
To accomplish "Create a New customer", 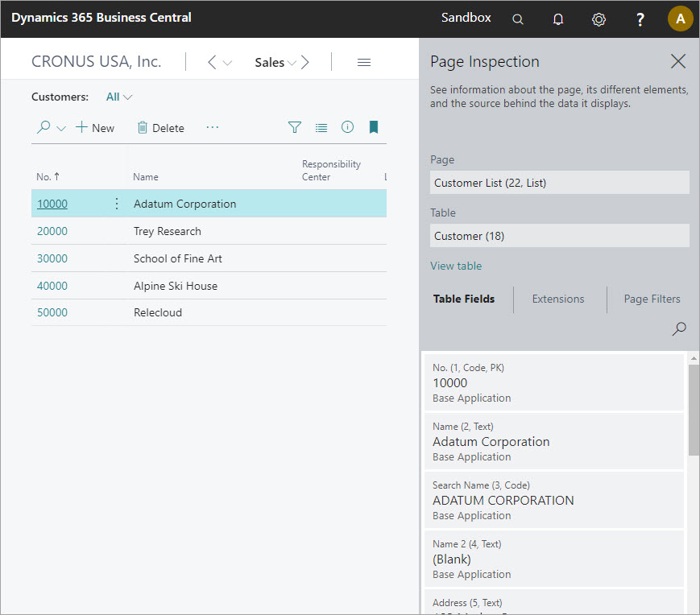I will click(94, 128).
